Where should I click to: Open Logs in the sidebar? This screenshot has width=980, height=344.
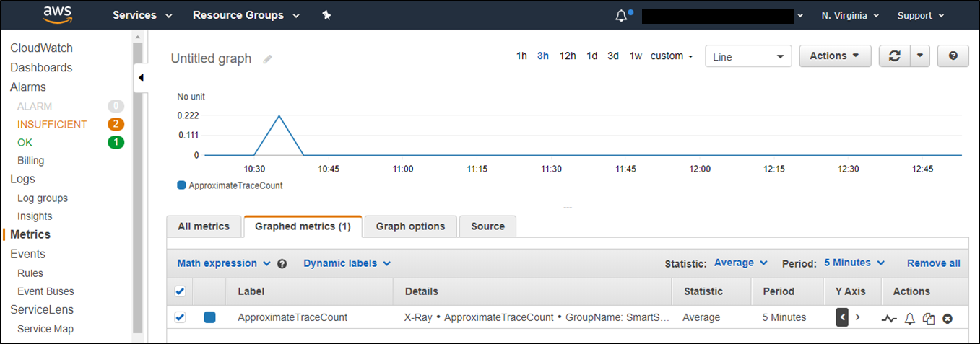(22, 179)
